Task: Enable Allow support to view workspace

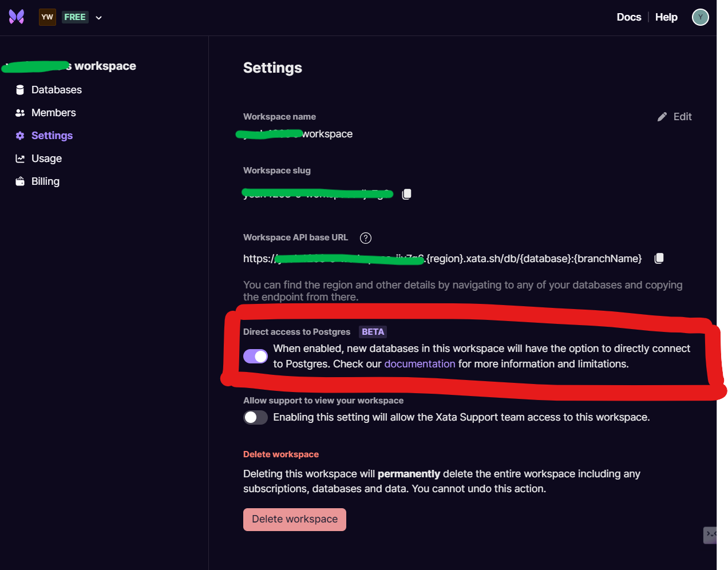Action: coord(255,417)
